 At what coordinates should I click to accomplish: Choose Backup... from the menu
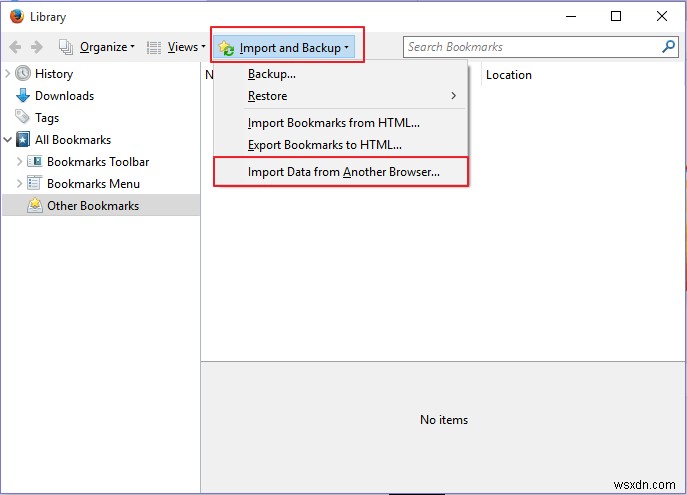[x=341, y=74]
